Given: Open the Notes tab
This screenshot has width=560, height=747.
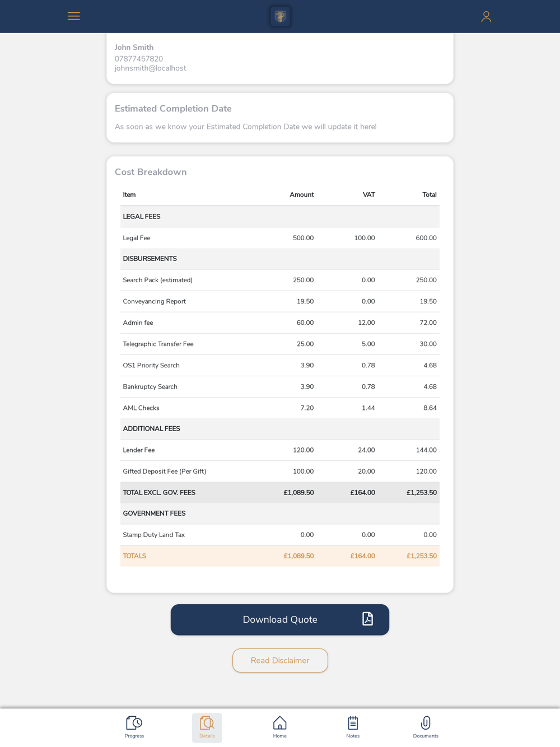Looking at the screenshot, I should [353, 727].
